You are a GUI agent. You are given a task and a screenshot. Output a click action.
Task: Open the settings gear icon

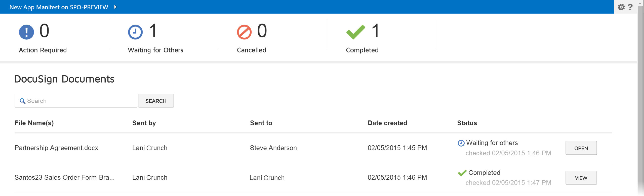point(621,7)
